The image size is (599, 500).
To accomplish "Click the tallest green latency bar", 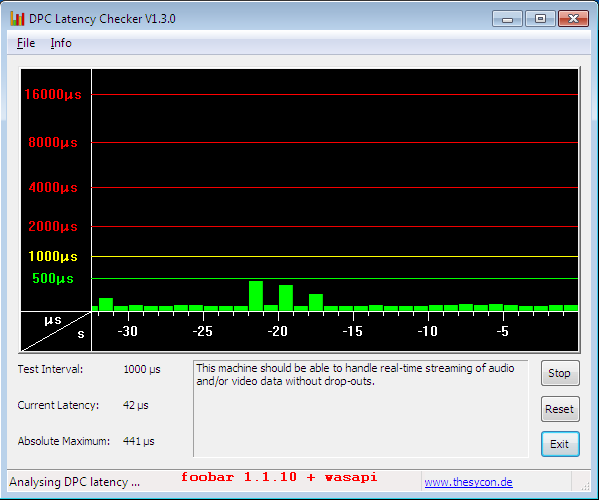I will pos(256,296).
